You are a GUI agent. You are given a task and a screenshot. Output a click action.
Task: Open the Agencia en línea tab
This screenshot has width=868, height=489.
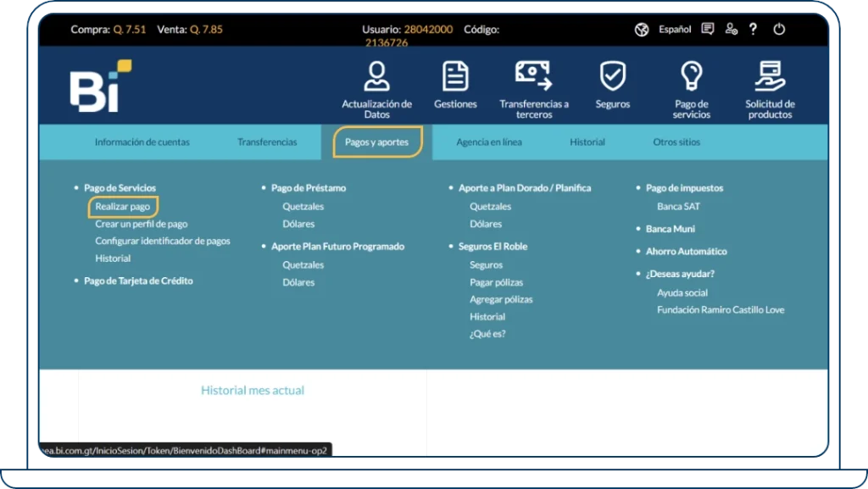click(x=489, y=142)
